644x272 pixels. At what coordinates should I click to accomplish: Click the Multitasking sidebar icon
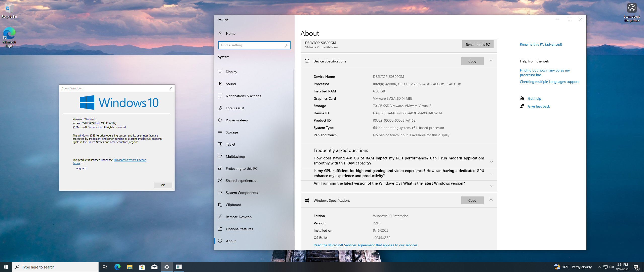[220, 156]
